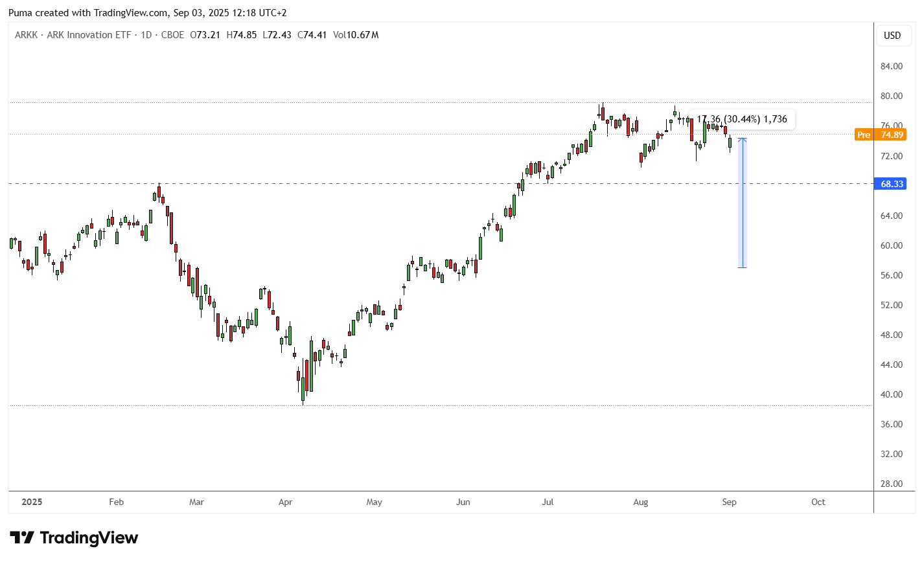Click the 60.00 price axis label
The width and height of the screenshot is (924, 562).
(x=892, y=245)
